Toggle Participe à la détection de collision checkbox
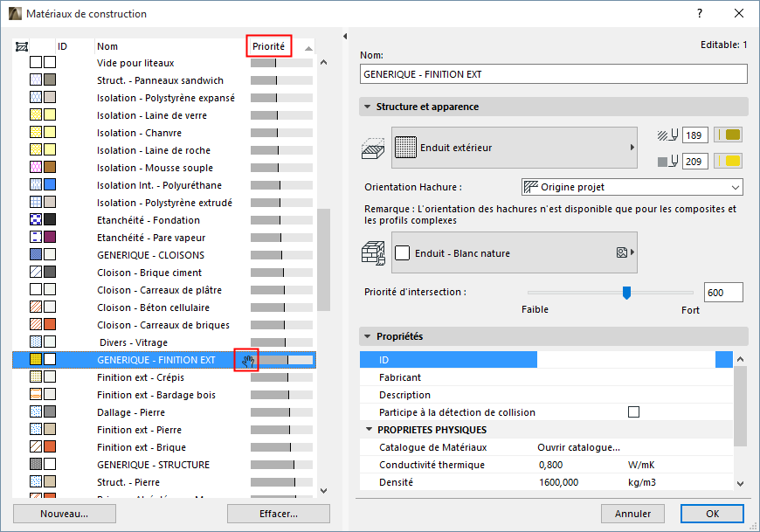The image size is (760, 532). pos(633,411)
